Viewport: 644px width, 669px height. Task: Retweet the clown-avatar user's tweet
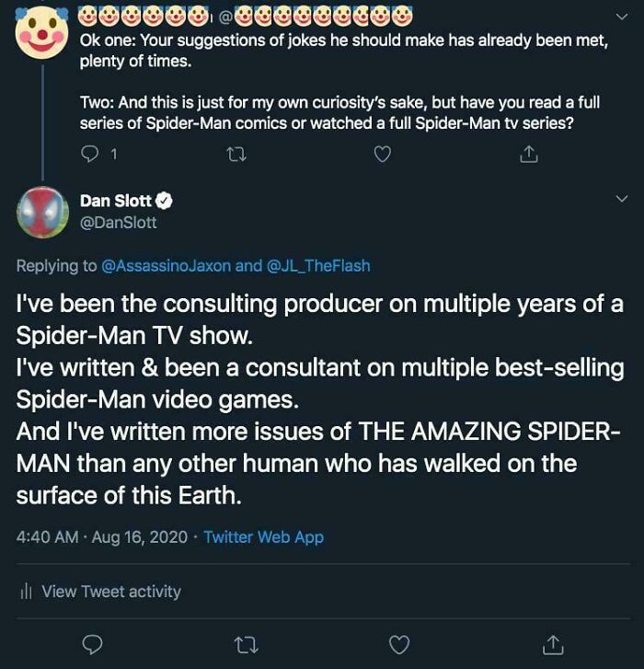236,156
